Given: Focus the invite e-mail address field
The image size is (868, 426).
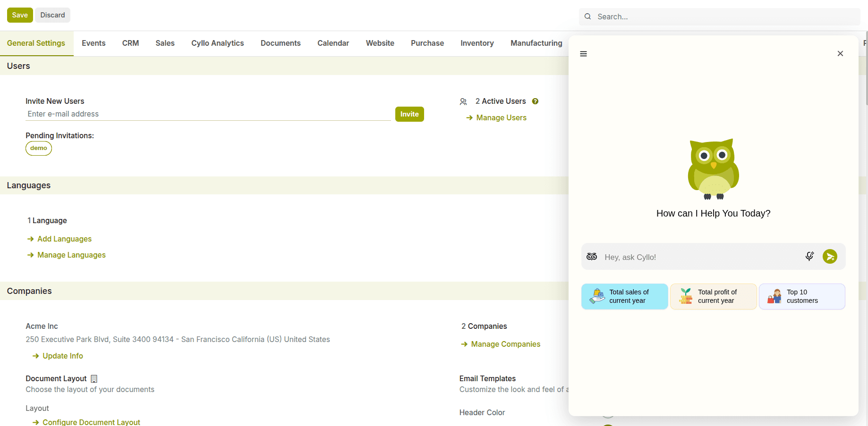Looking at the screenshot, I should [x=208, y=114].
